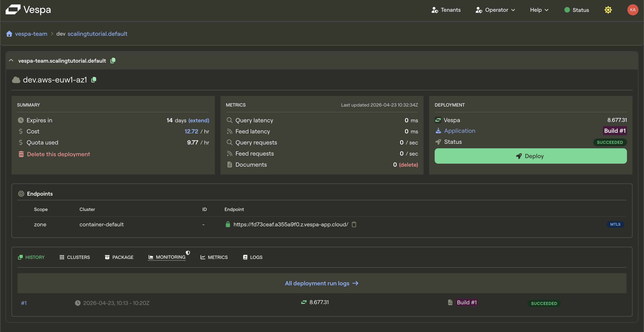This screenshot has height=332, width=644.
Task: Click the padlock icon next to the endpoint
Action: [x=228, y=224]
